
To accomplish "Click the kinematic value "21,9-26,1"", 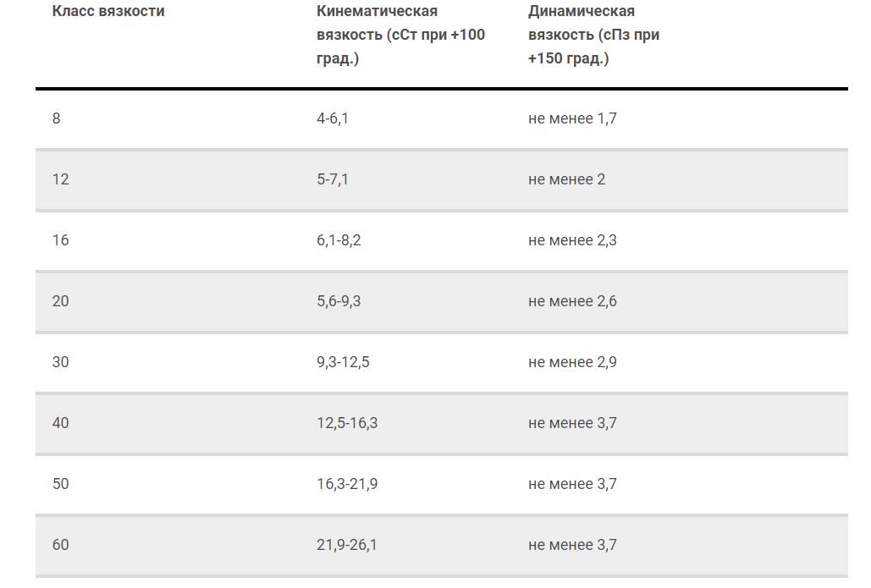I will tap(347, 545).
